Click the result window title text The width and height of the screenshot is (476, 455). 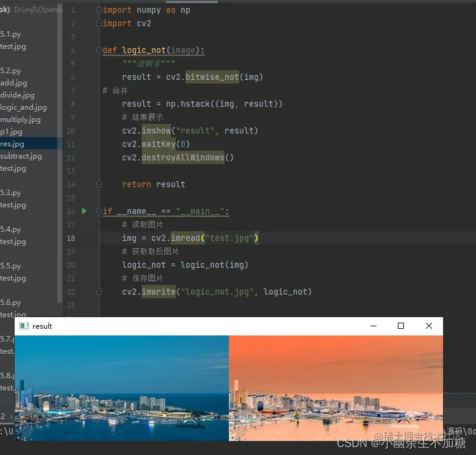coord(42,326)
